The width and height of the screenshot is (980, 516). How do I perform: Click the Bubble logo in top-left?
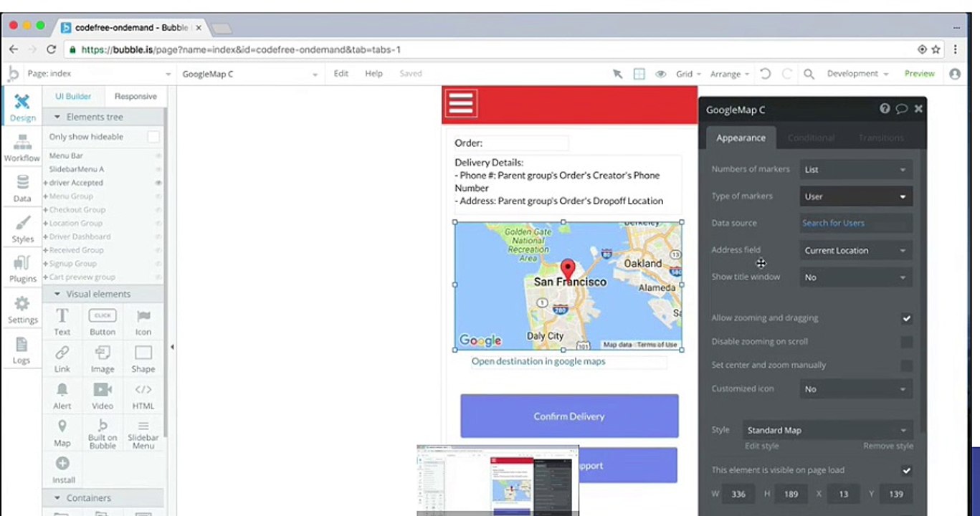point(13,73)
